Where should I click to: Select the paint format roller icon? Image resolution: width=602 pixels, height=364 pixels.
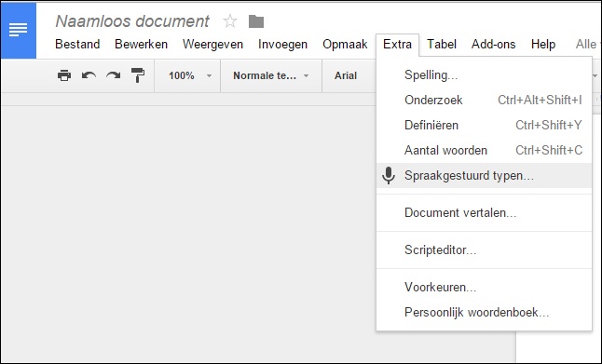138,75
